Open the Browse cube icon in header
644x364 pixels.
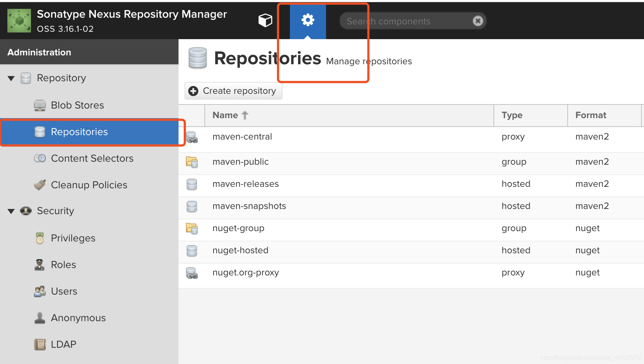tap(265, 20)
